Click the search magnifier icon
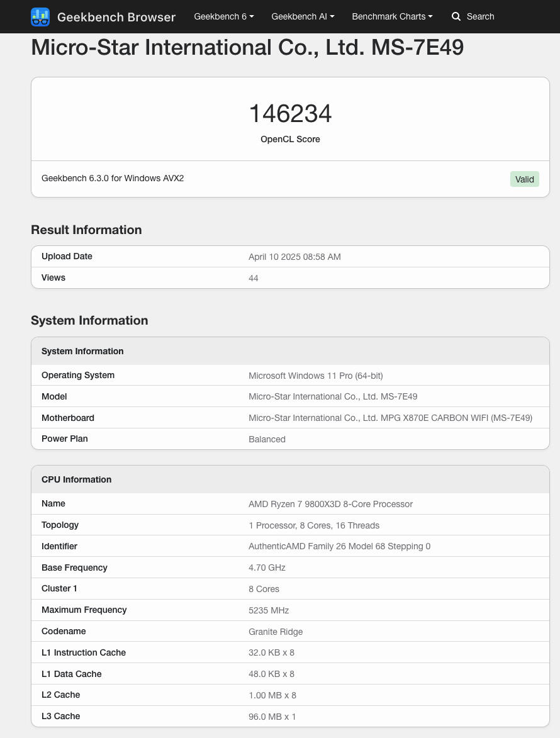Viewport: 560px width, 738px height. click(x=456, y=16)
